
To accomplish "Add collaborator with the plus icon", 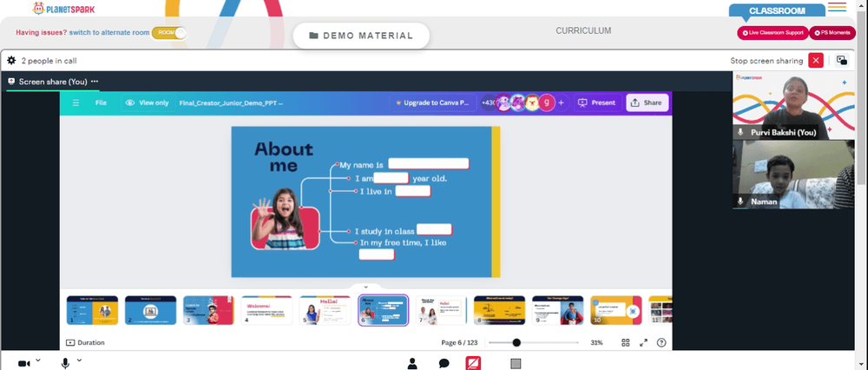I will 561,102.
